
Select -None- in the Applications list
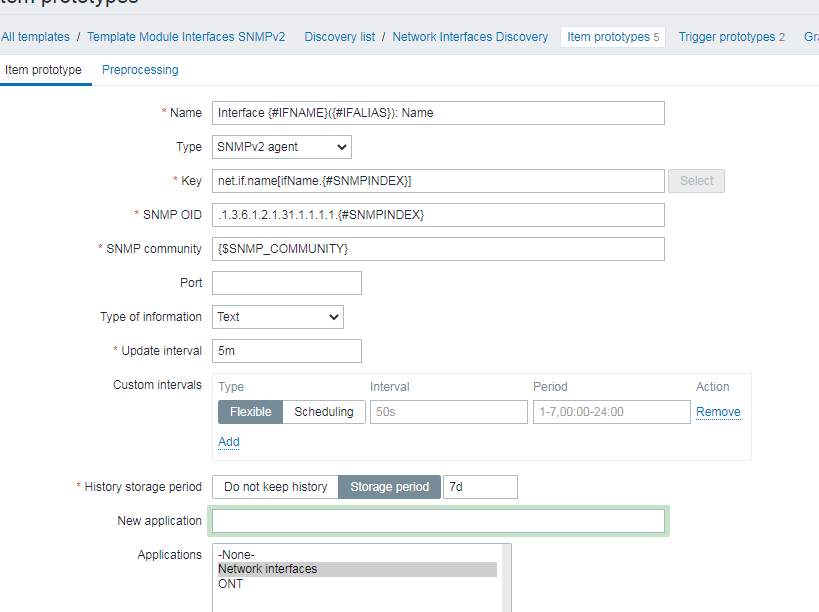click(236, 554)
